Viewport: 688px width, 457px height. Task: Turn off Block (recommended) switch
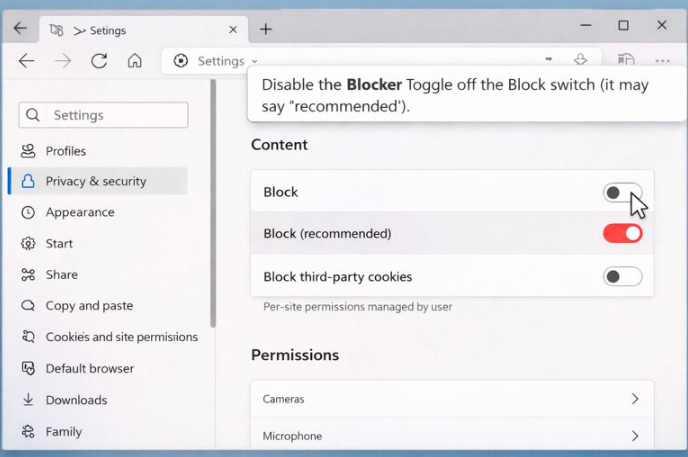(x=622, y=234)
